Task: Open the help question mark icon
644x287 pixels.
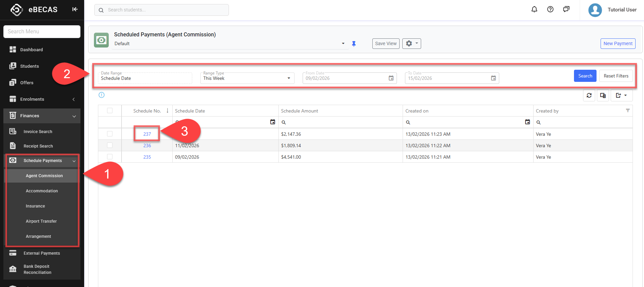Action: (x=550, y=9)
